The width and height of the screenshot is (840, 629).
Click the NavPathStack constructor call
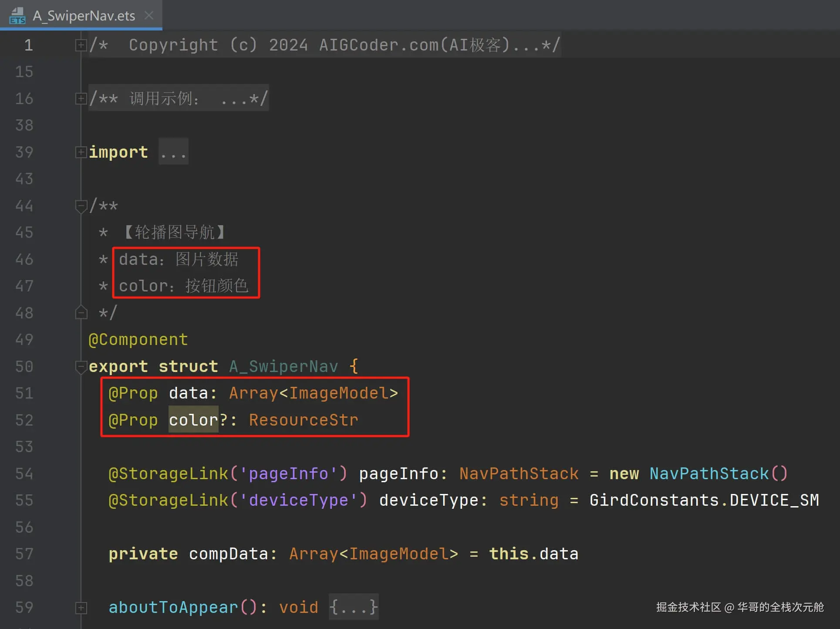pos(709,473)
